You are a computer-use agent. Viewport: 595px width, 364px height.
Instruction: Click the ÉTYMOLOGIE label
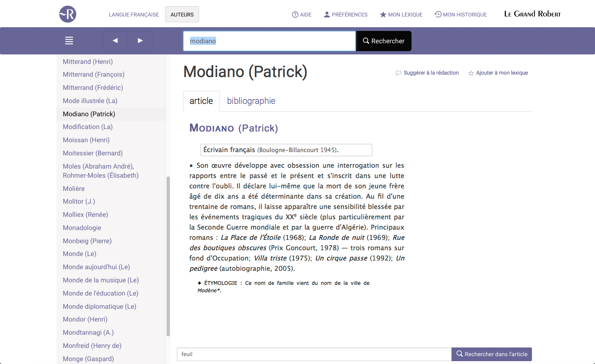[221, 283]
